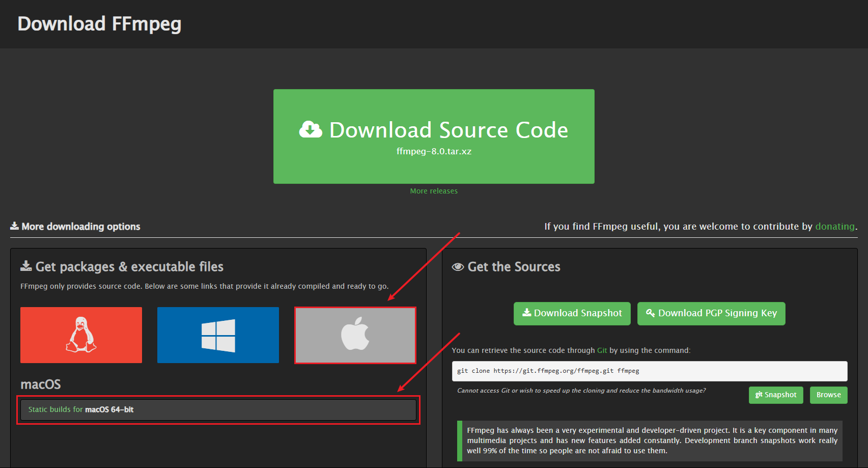Click download icon beside Get packages heading
This screenshot has height=468, width=868.
26,266
